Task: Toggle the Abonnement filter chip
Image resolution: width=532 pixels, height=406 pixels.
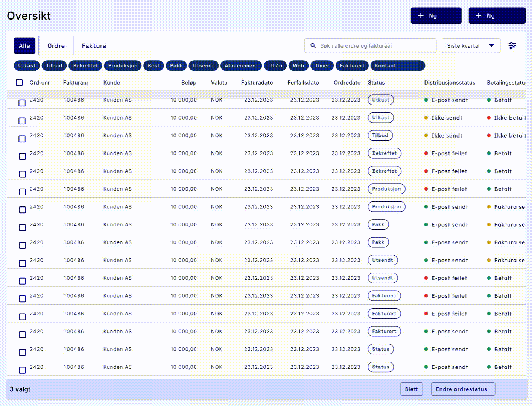Action: coord(241,65)
